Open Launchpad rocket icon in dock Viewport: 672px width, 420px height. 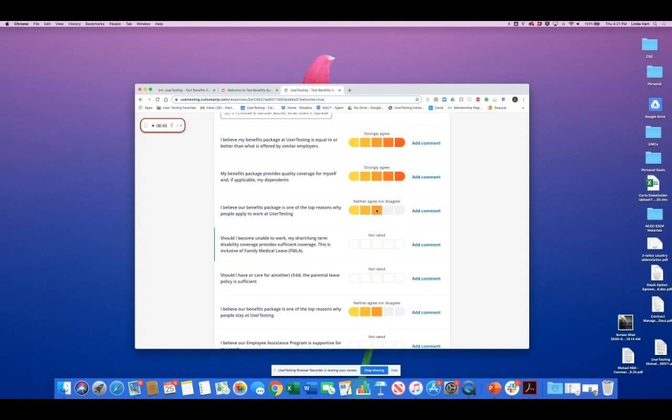pyautogui.click(x=99, y=388)
